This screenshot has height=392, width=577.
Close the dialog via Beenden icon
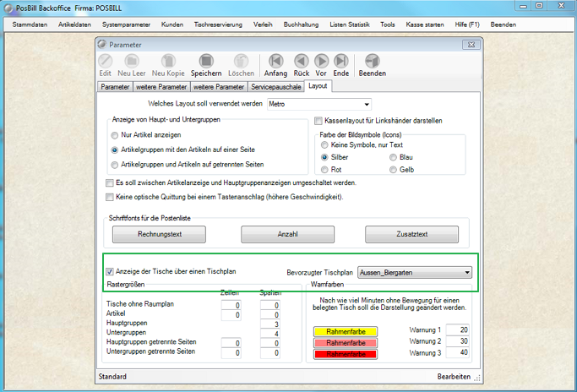click(x=373, y=61)
